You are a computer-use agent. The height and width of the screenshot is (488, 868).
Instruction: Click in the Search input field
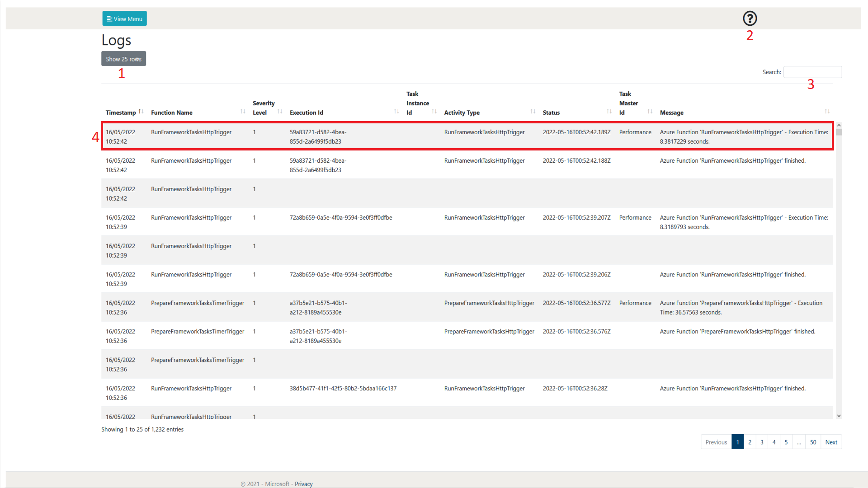pyautogui.click(x=812, y=72)
